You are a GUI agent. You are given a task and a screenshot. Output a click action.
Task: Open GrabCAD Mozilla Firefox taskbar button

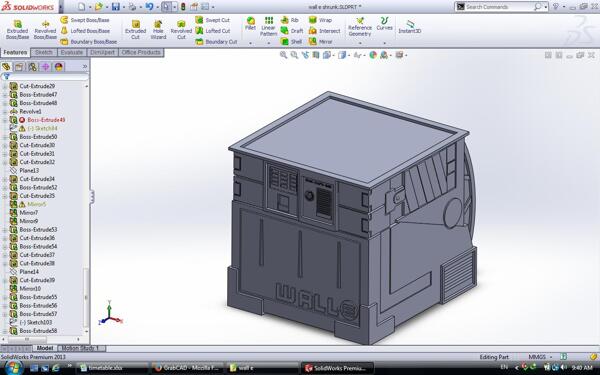187,368
